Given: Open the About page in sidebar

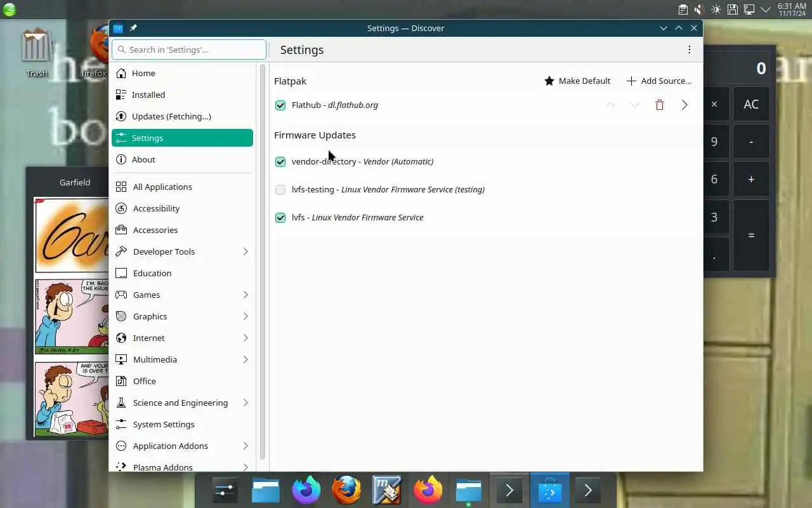Looking at the screenshot, I should coord(182,159).
